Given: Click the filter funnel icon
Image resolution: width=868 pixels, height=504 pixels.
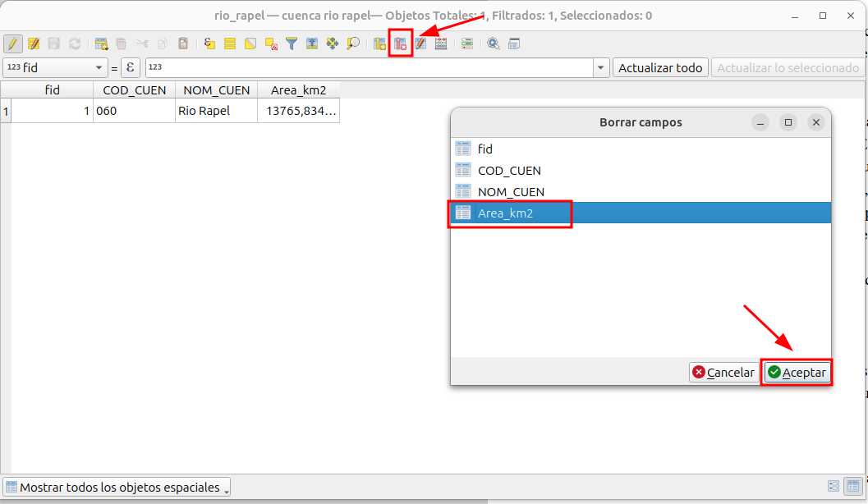Looking at the screenshot, I should point(292,44).
